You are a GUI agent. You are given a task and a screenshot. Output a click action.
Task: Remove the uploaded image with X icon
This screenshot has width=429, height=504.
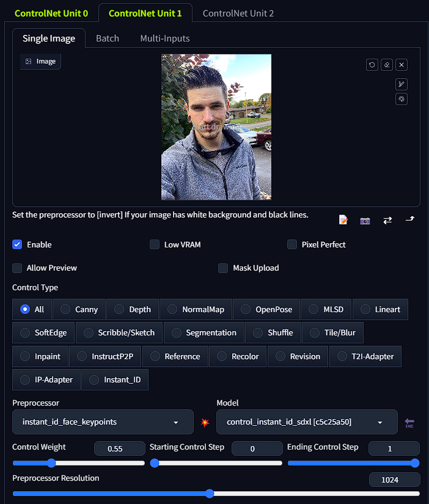402,65
